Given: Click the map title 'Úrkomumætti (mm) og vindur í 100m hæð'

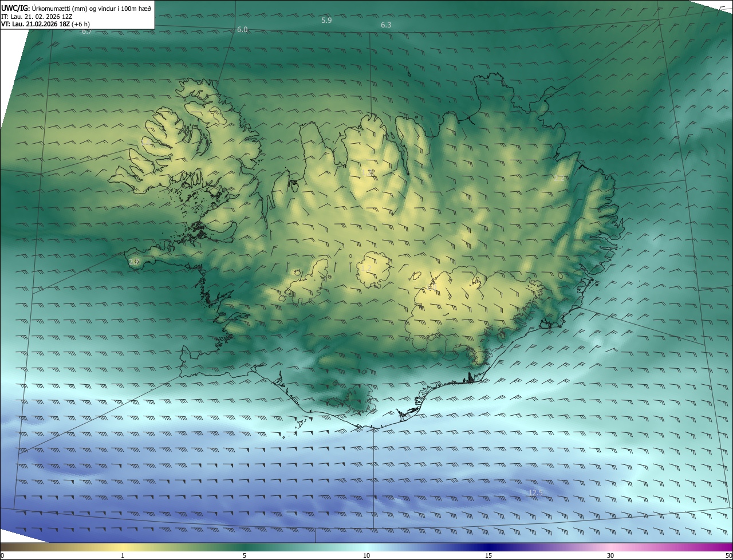Looking at the screenshot, I should (x=90, y=7).
